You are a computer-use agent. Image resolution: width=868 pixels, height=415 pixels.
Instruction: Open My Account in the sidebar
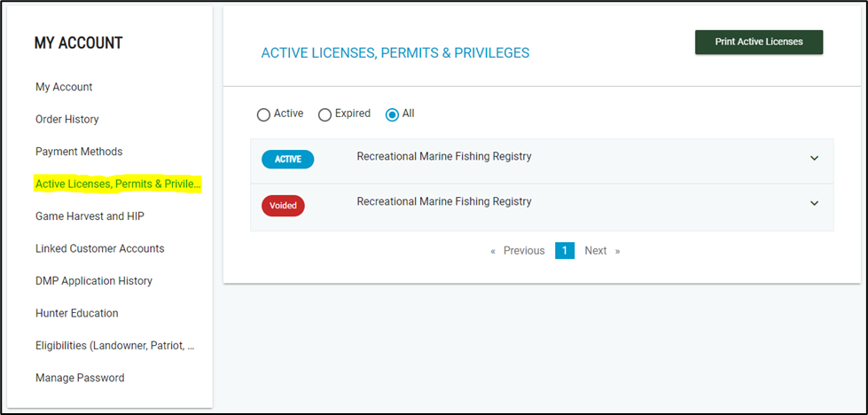[x=64, y=87]
